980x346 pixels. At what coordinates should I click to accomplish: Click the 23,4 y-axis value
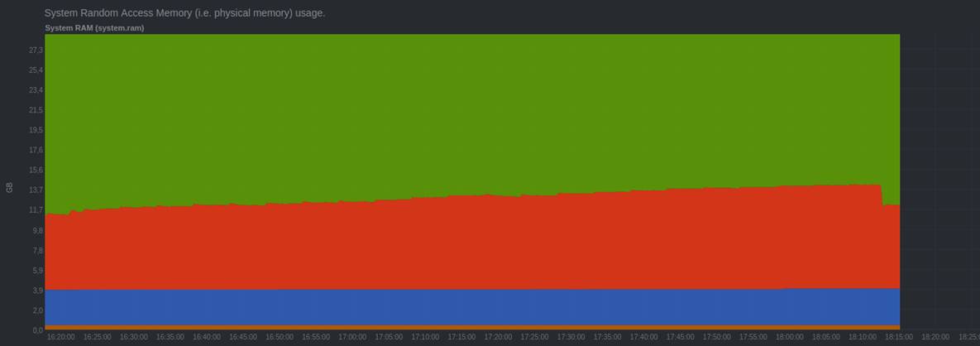[36, 90]
